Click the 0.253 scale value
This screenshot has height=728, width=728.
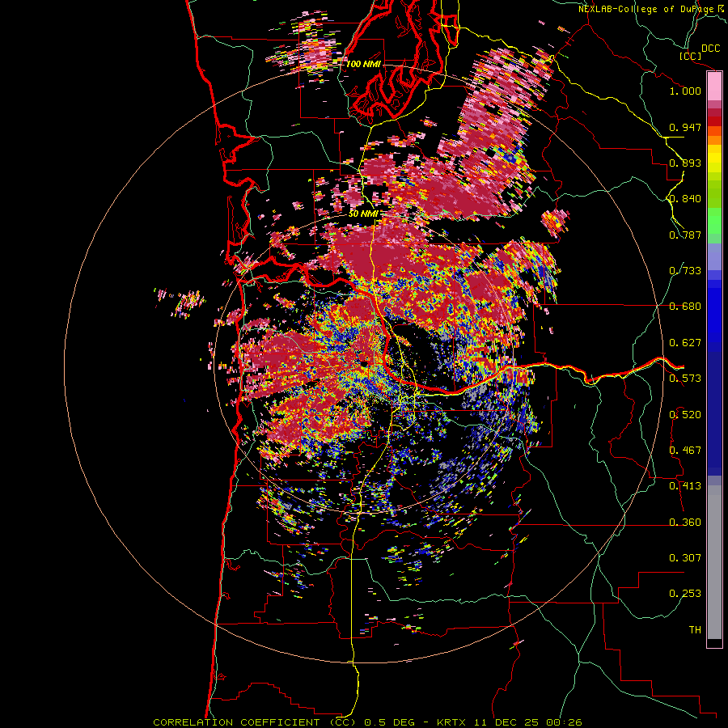(685, 594)
